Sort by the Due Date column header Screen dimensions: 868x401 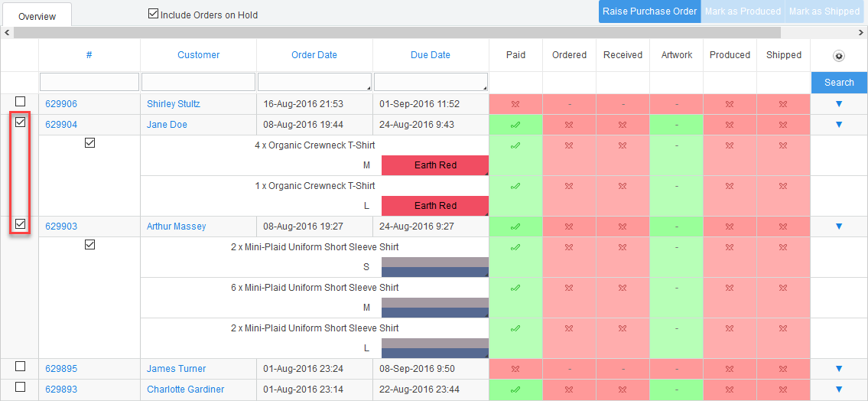430,55
